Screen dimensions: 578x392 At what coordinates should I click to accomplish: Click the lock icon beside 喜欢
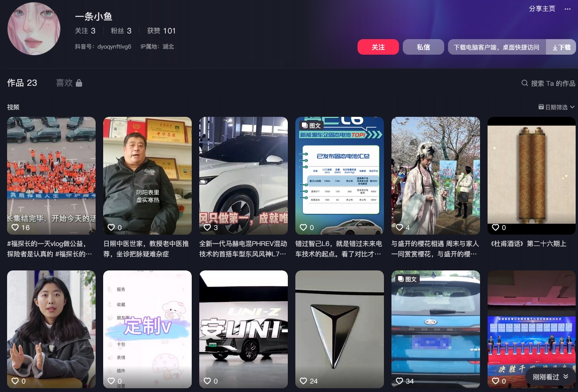point(79,83)
